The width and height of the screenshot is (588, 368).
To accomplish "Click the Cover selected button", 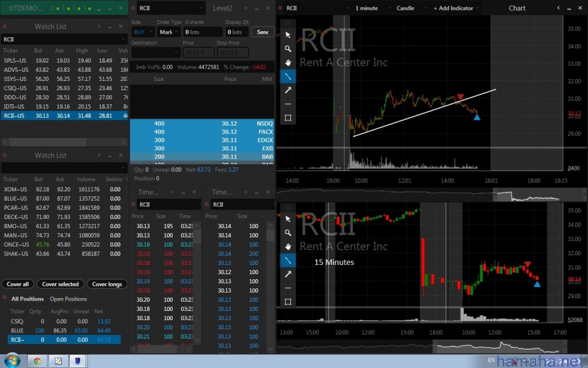I will pyautogui.click(x=61, y=284).
